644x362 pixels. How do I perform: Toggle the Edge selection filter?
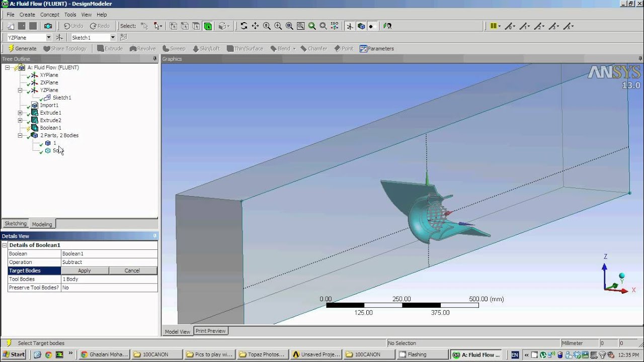185,26
